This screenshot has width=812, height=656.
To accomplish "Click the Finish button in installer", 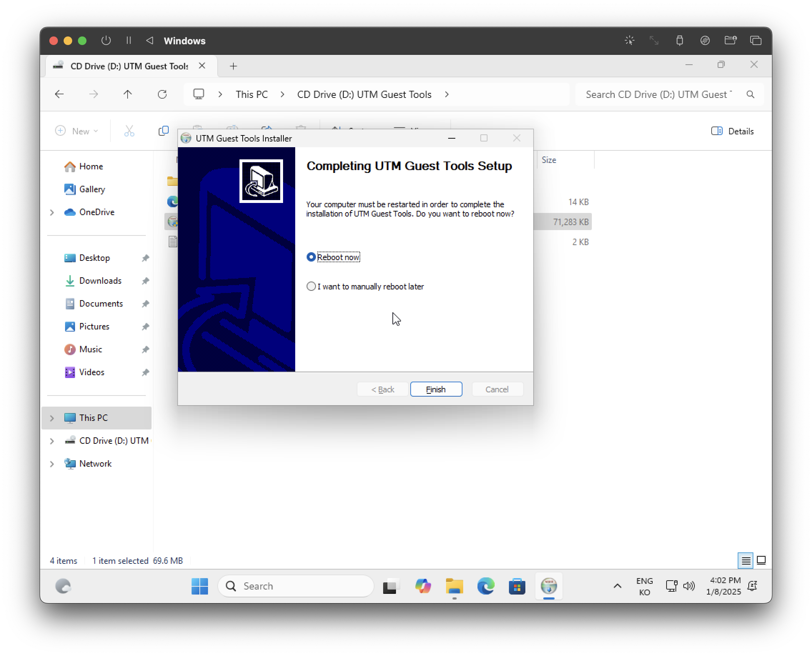I will [436, 389].
